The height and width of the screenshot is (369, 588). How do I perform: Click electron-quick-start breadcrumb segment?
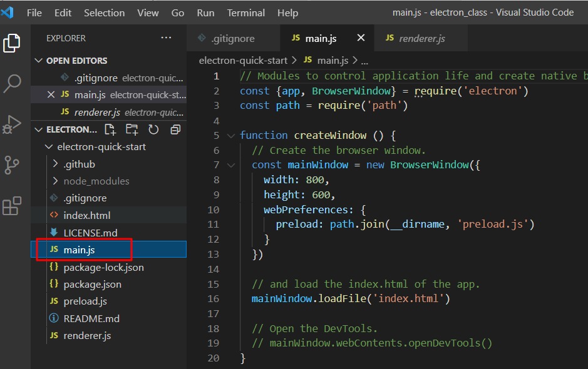point(243,60)
